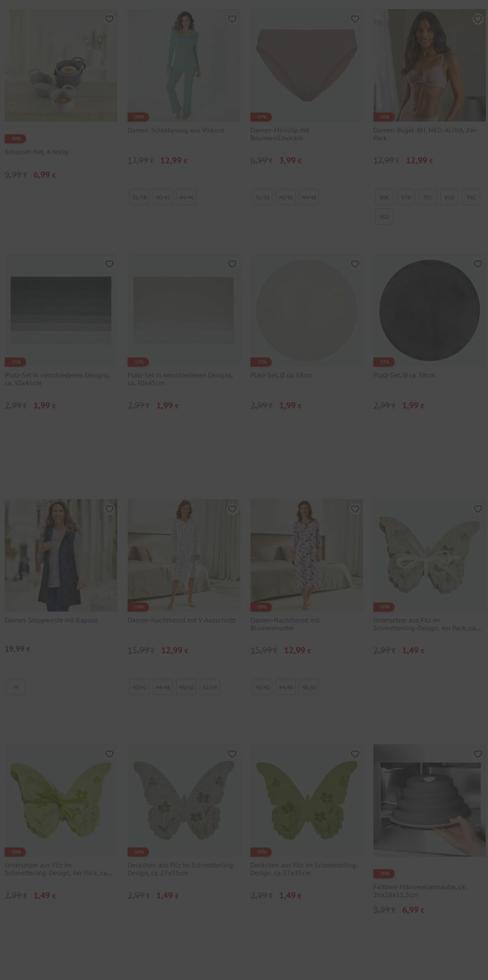Image resolution: width=488 pixels, height=980 pixels.
Task: Pick size M for Damen-Steppweste
Action: point(16,687)
